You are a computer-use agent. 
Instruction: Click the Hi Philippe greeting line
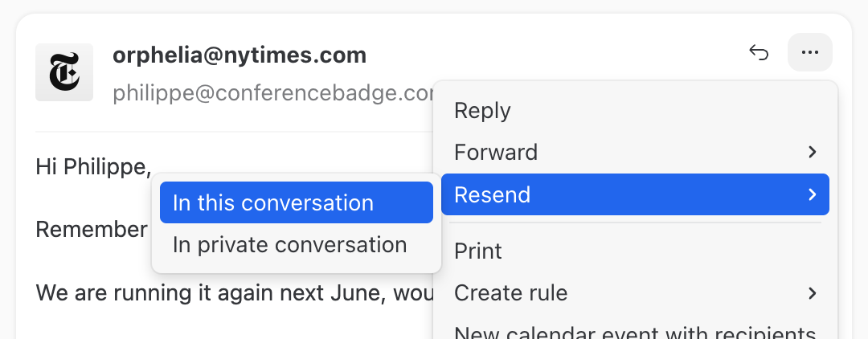[93, 166]
